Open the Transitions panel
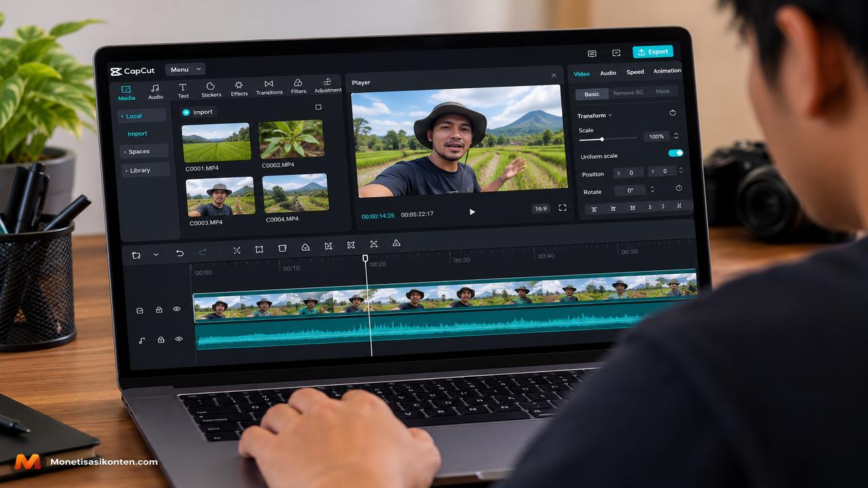Screen dimensions: 868x488 tap(269, 87)
